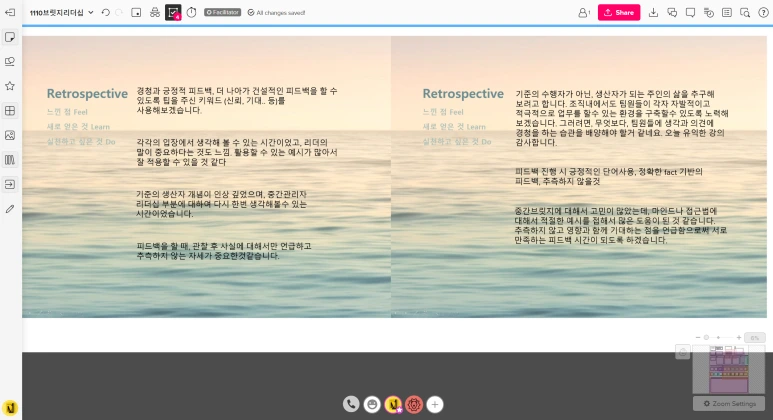
Task: Open the voting session icon with badge
Action: [173, 13]
